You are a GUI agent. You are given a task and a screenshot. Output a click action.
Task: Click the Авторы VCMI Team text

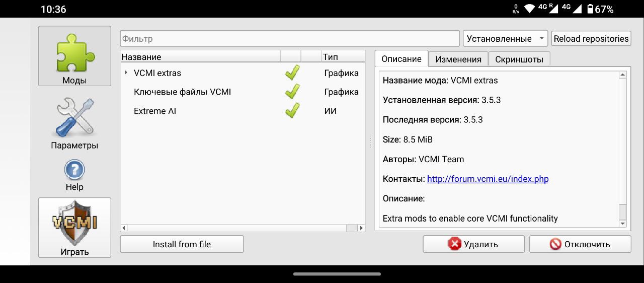tap(423, 159)
